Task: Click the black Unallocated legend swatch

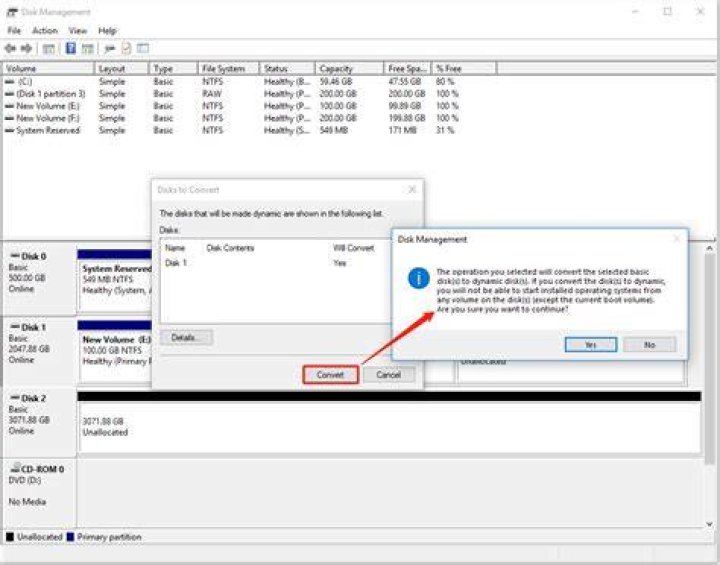Action: (10, 537)
